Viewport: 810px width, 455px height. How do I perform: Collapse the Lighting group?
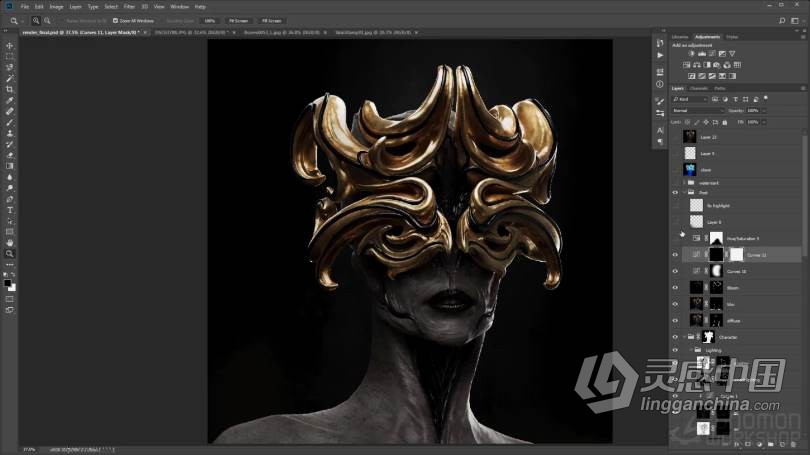(x=691, y=350)
